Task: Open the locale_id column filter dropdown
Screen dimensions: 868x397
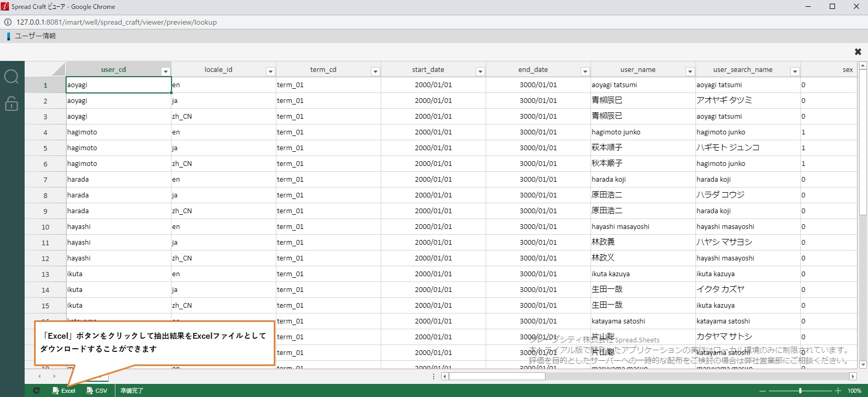Action: tap(271, 71)
